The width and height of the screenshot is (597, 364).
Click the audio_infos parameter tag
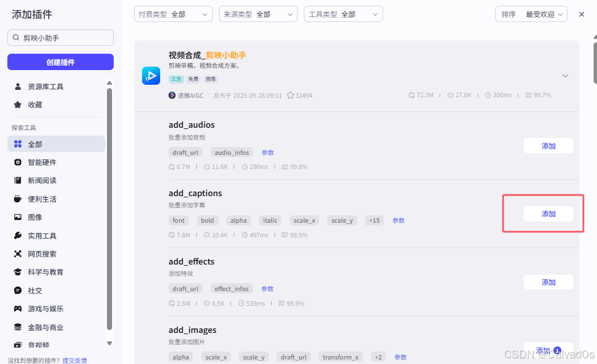[x=231, y=152]
